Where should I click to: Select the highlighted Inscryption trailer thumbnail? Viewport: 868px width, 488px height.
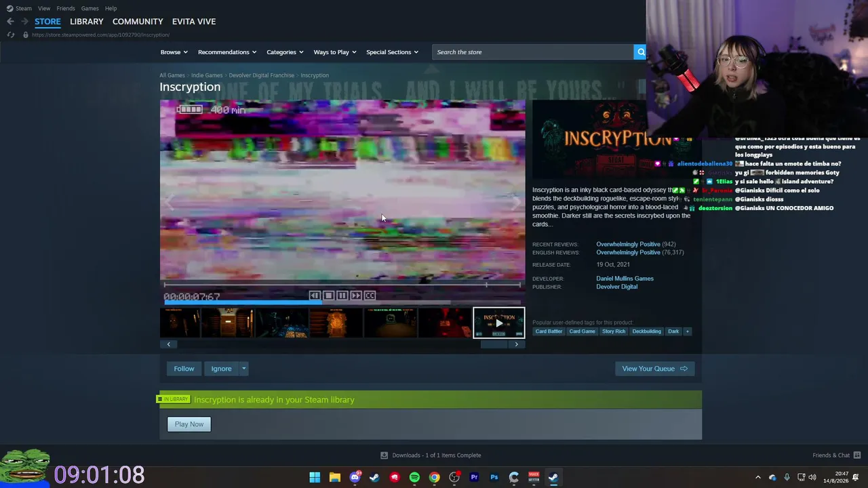click(x=498, y=323)
